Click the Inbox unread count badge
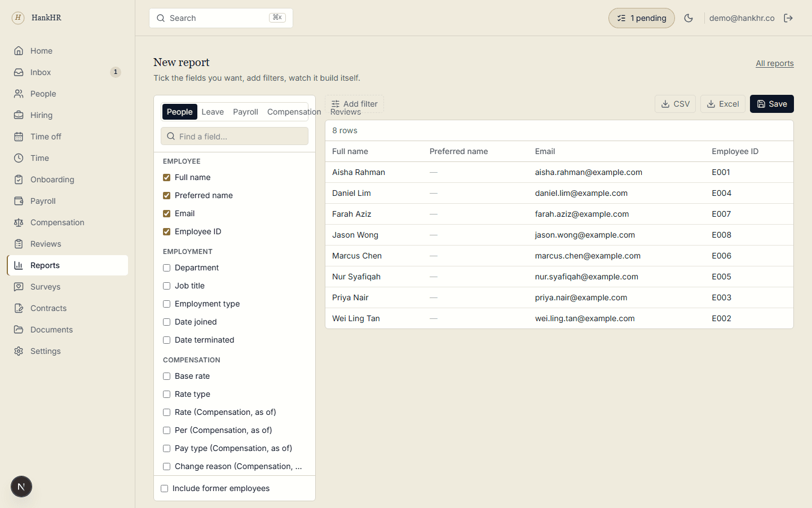The height and width of the screenshot is (508, 812). (x=115, y=72)
